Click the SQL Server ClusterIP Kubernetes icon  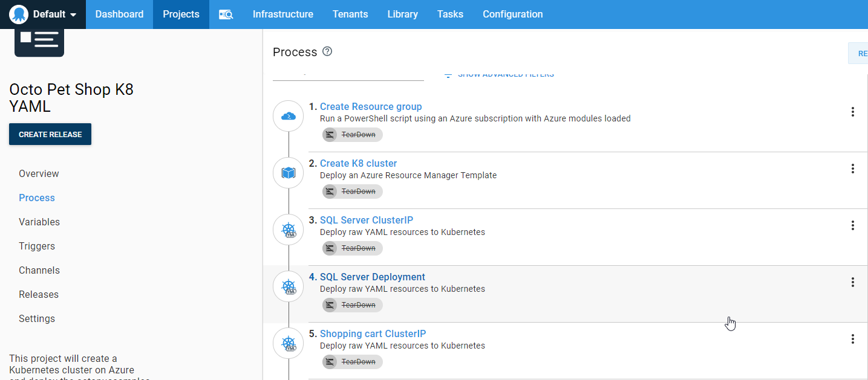click(289, 230)
